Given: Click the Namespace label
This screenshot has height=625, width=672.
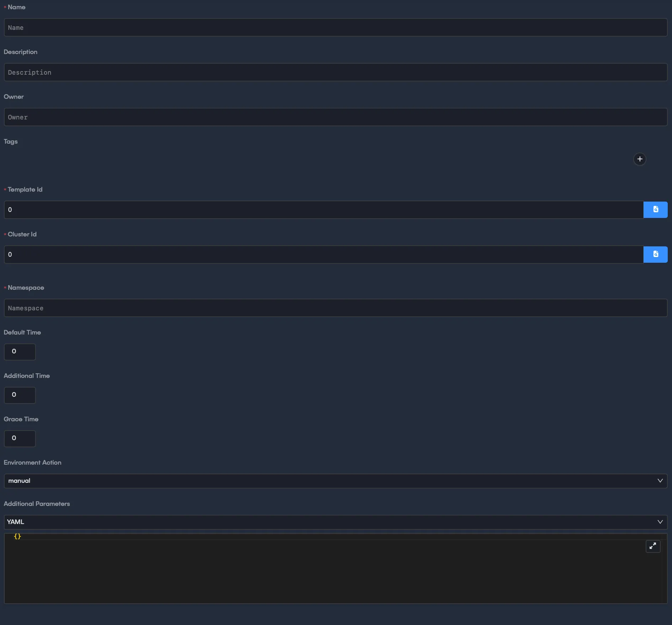Looking at the screenshot, I should [x=26, y=288].
